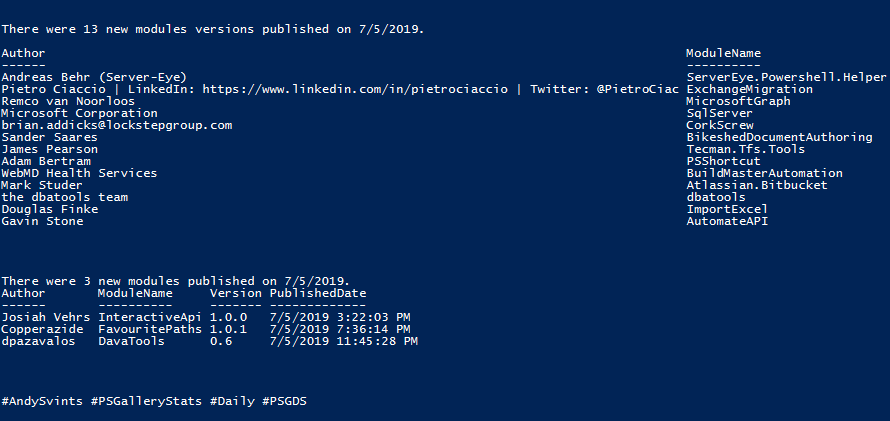Click the LinkedIn URL for pietrociaccio
890x421 pixels.
355,89
